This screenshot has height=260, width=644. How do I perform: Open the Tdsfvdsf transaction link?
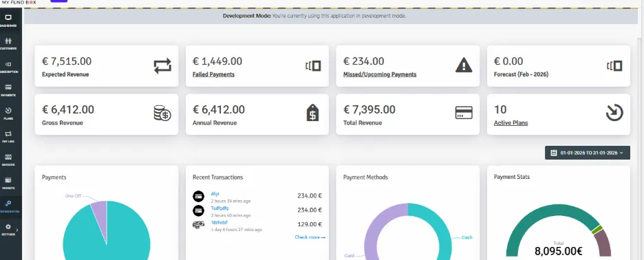click(219, 223)
